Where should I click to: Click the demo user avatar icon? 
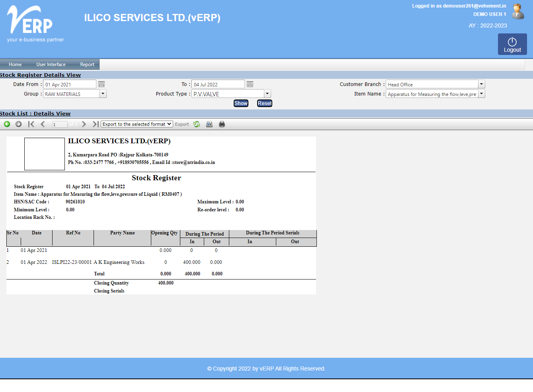coord(518,12)
